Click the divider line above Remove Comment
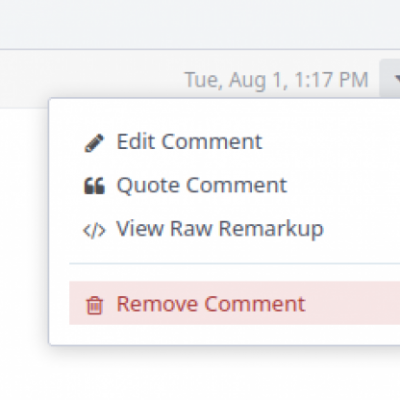 (x=235, y=263)
